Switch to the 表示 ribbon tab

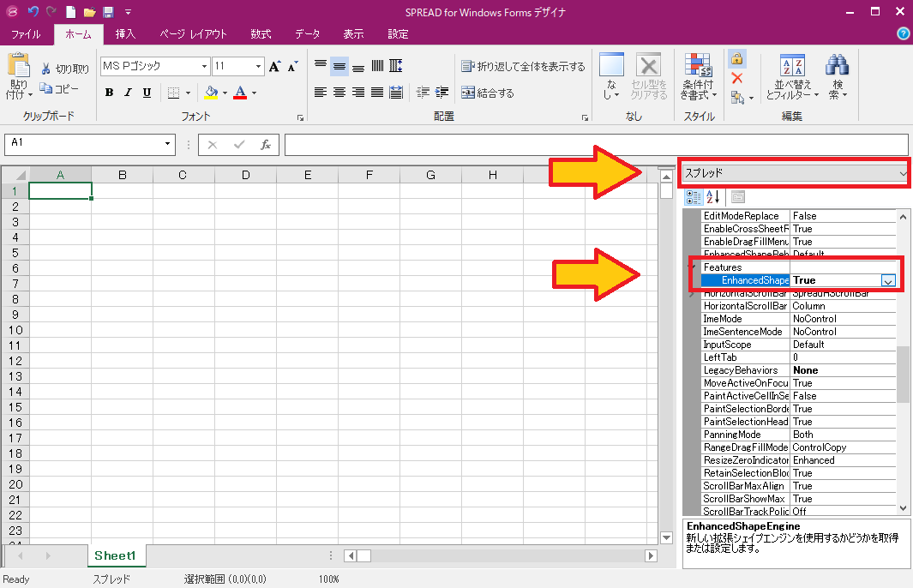tap(353, 33)
